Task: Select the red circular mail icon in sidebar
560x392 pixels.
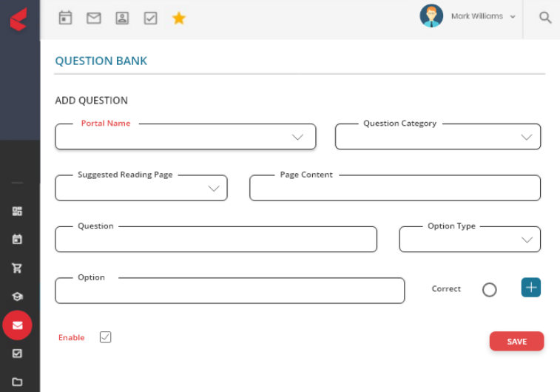Action: point(17,325)
